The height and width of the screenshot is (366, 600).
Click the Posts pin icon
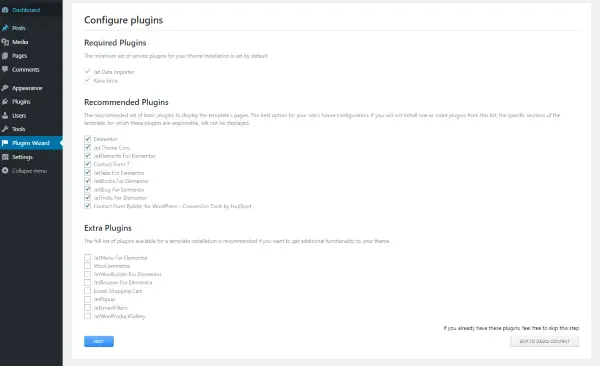5,28
